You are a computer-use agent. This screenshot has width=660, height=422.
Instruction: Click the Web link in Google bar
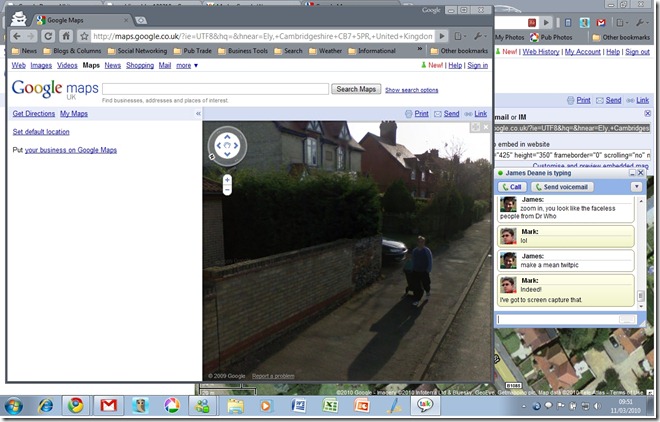coord(19,66)
